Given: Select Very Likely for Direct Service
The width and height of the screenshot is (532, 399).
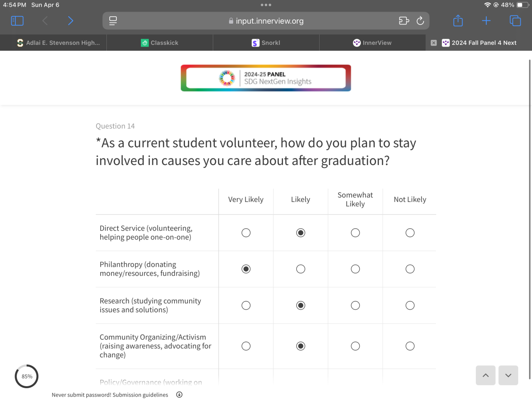Looking at the screenshot, I should (246, 233).
